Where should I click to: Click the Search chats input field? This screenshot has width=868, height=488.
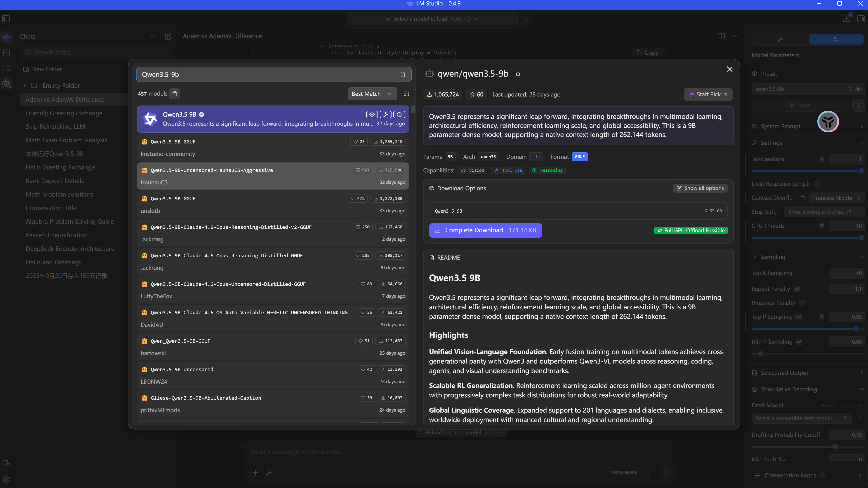click(x=97, y=53)
